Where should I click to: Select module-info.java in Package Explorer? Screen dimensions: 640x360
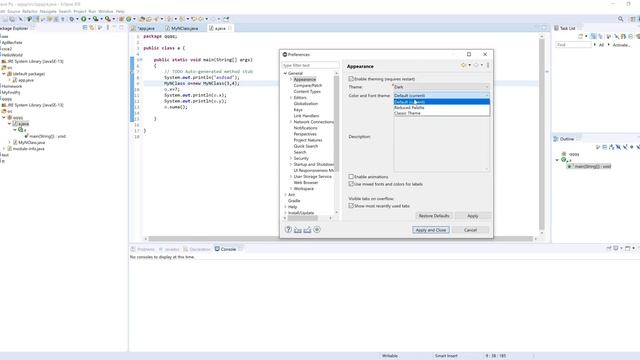[x=28, y=149]
